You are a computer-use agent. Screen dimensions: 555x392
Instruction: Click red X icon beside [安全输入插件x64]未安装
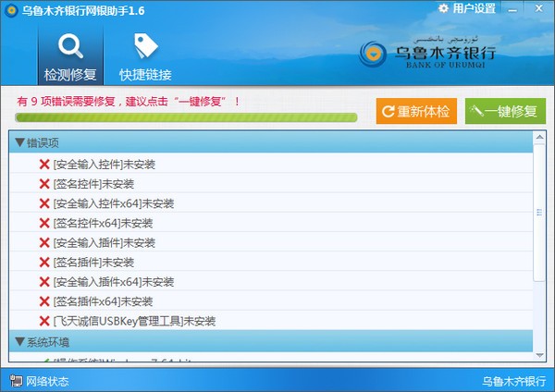pos(44,282)
